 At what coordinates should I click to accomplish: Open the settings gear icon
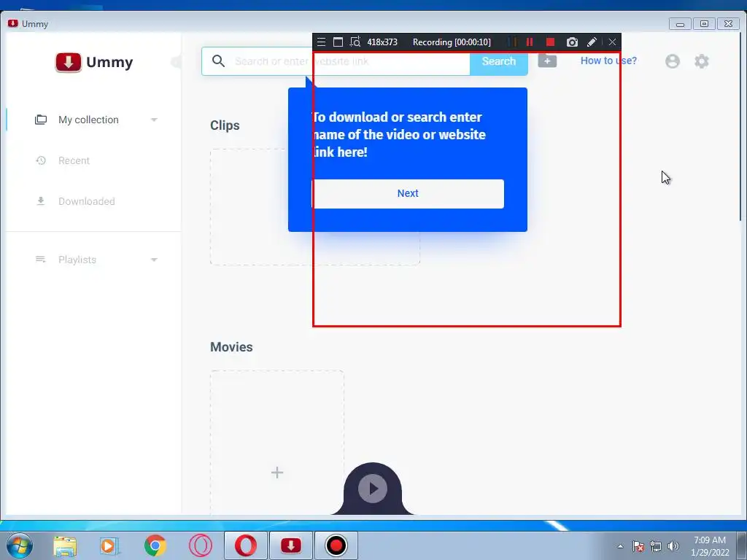(x=701, y=61)
